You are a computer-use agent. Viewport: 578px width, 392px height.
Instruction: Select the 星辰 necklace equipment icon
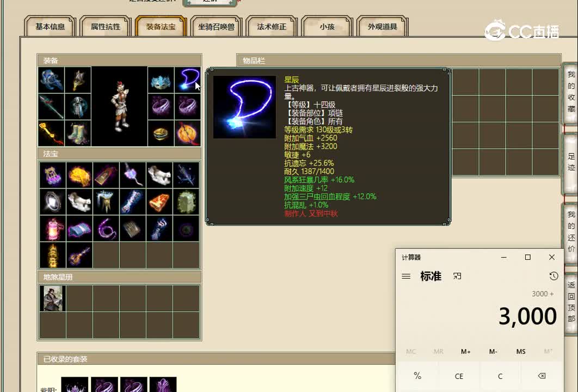click(x=188, y=79)
